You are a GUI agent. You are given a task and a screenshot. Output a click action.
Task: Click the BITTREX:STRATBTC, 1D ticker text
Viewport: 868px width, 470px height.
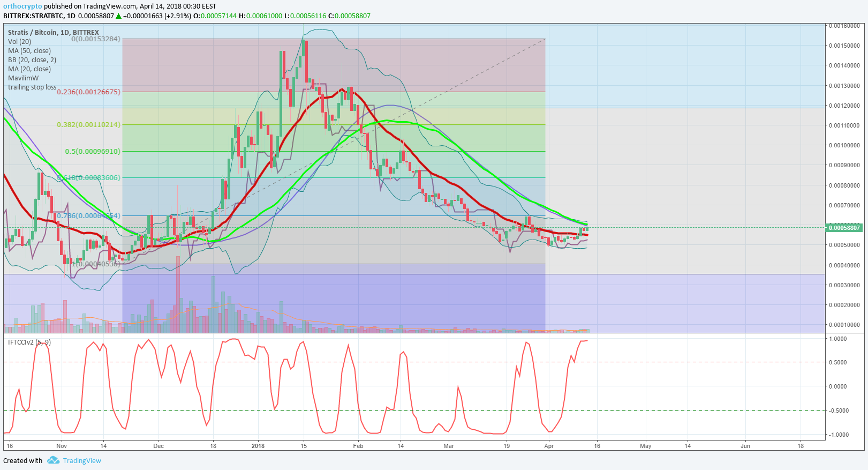[39, 16]
